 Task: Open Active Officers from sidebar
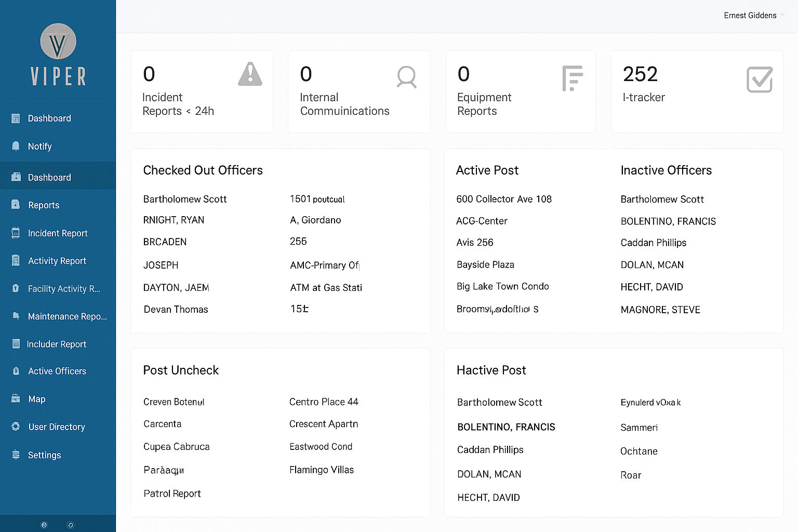pyautogui.click(x=57, y=371)
